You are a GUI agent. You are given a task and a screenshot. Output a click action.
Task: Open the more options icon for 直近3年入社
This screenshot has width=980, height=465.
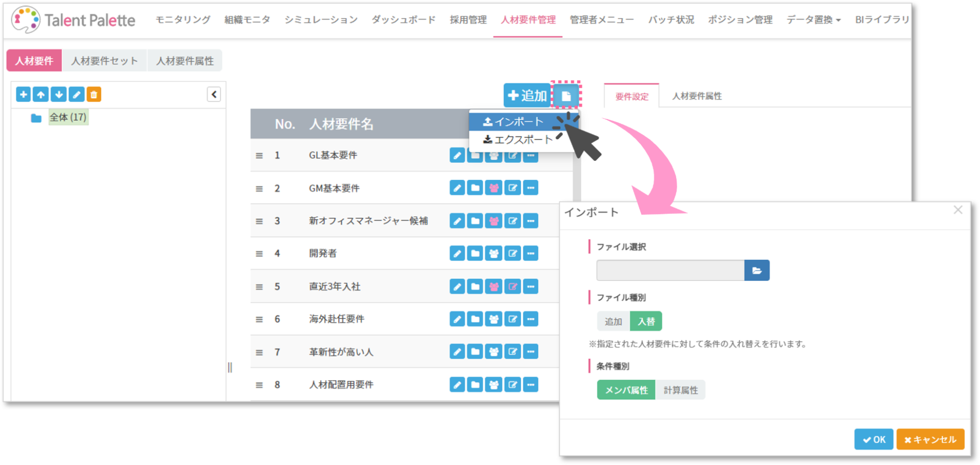[x=530, y=286]
